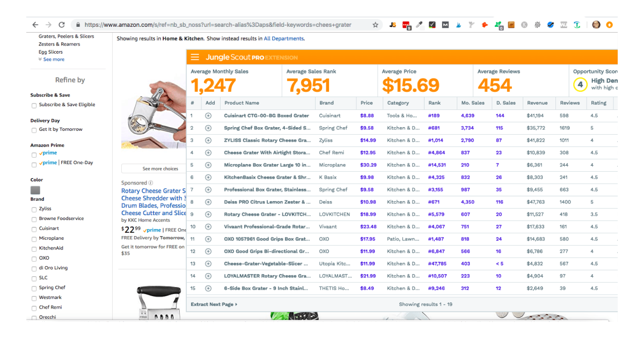The height and width of the screenshot is (338, 644).
Task: Add Professional Box Grater, Stainless row
Action: (x=208, y=189)
